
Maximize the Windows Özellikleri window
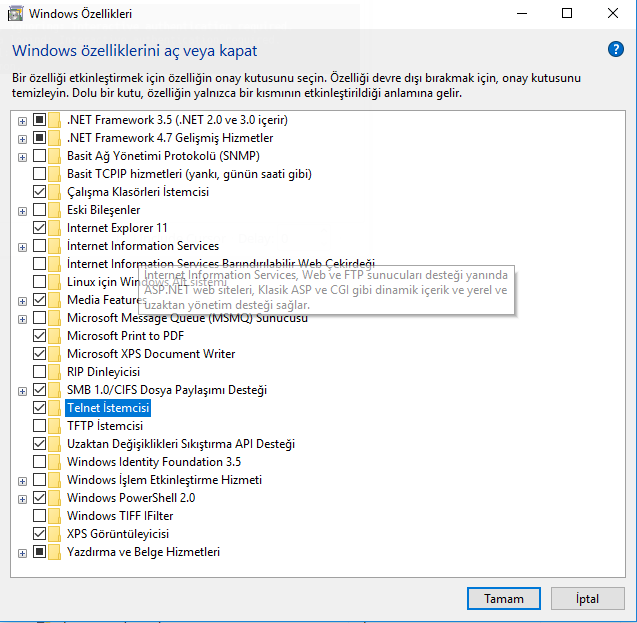click(x=567, y=13)
